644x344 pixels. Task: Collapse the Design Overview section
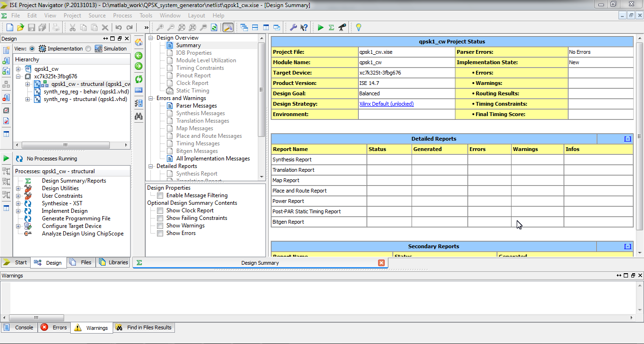[x=151, y=38]
